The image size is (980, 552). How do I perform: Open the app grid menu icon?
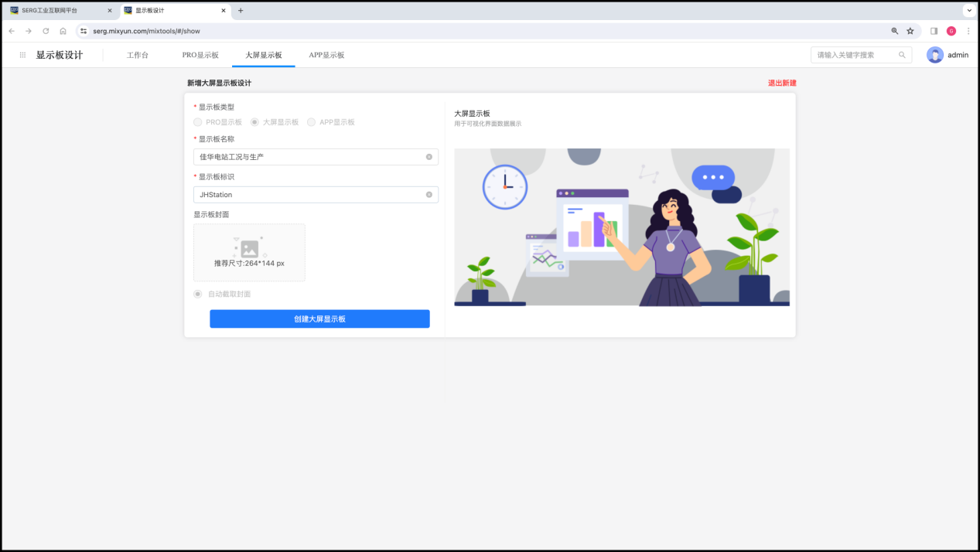click(22, 55)
